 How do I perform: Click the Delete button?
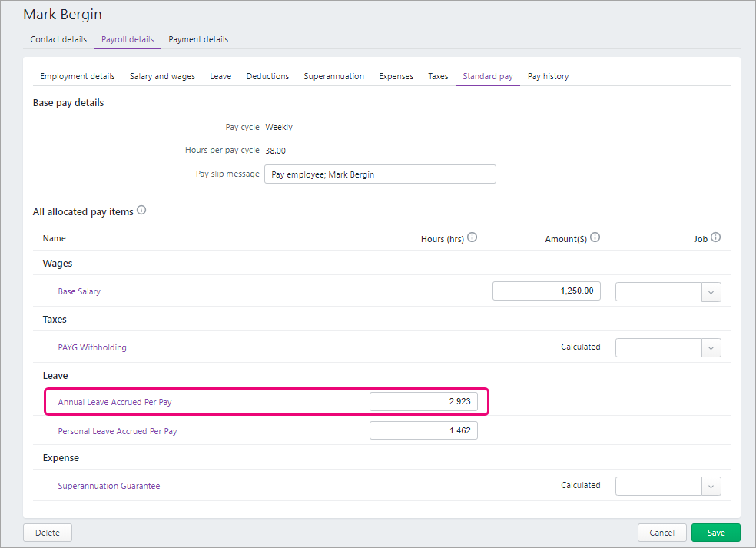(48, 533)
